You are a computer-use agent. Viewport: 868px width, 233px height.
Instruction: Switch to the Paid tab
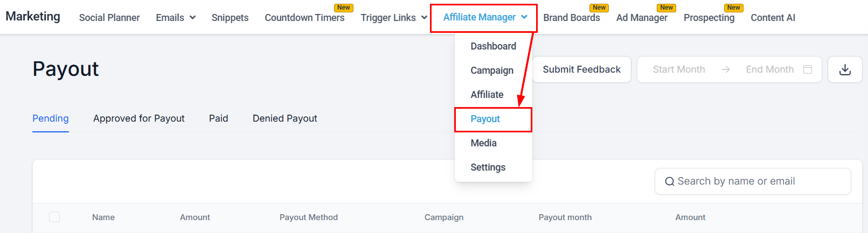coord(218,118)
